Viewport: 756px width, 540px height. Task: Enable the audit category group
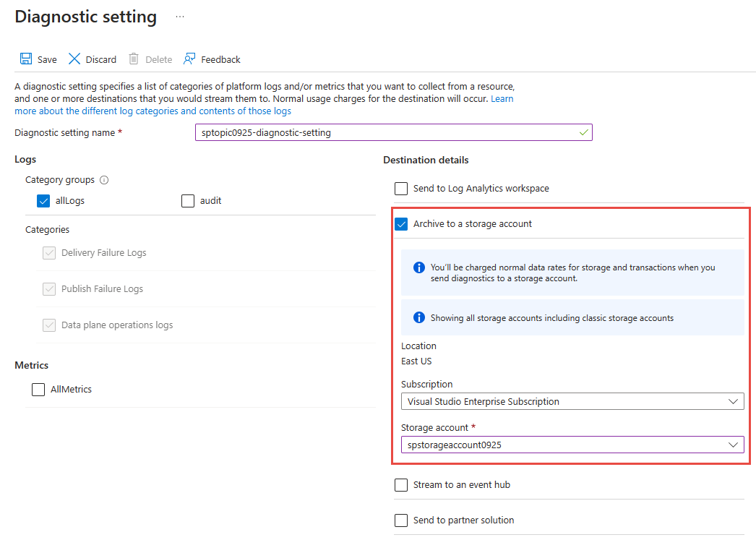tap(188, 200)
